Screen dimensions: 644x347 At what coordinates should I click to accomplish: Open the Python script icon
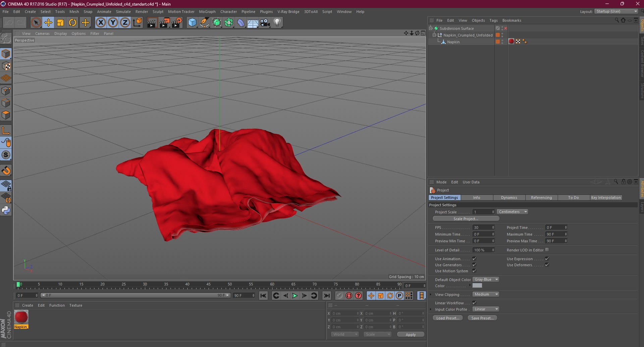pyautogui.click(x=6, y=210)
